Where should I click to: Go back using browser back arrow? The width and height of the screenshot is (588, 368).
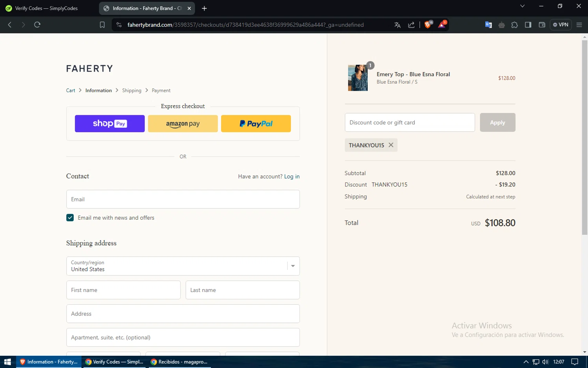tap(10, 25)
